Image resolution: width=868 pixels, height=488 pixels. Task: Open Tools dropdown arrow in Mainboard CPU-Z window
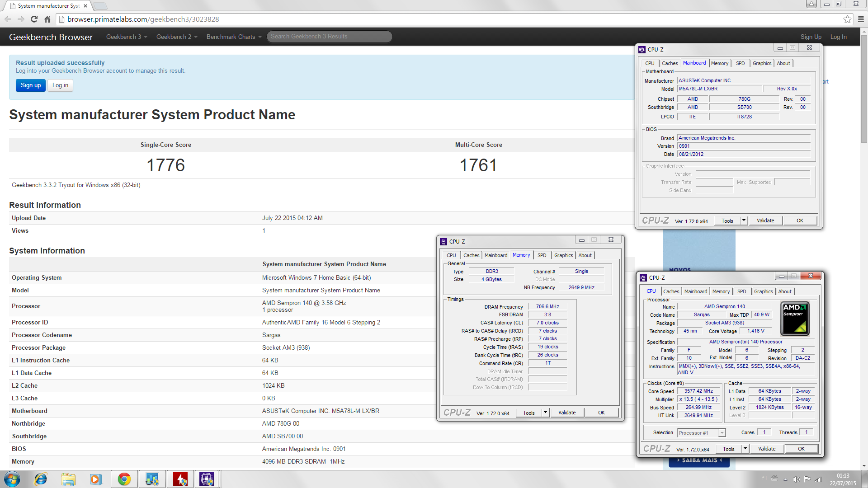tap(744, 221)
